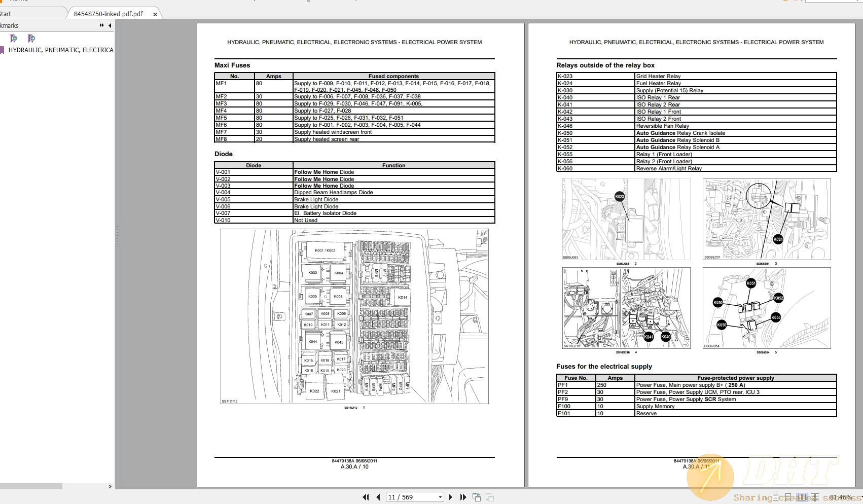The image size is (863, 504).
Task: Click the previous page arrow
Action: [x=378, y=497]
